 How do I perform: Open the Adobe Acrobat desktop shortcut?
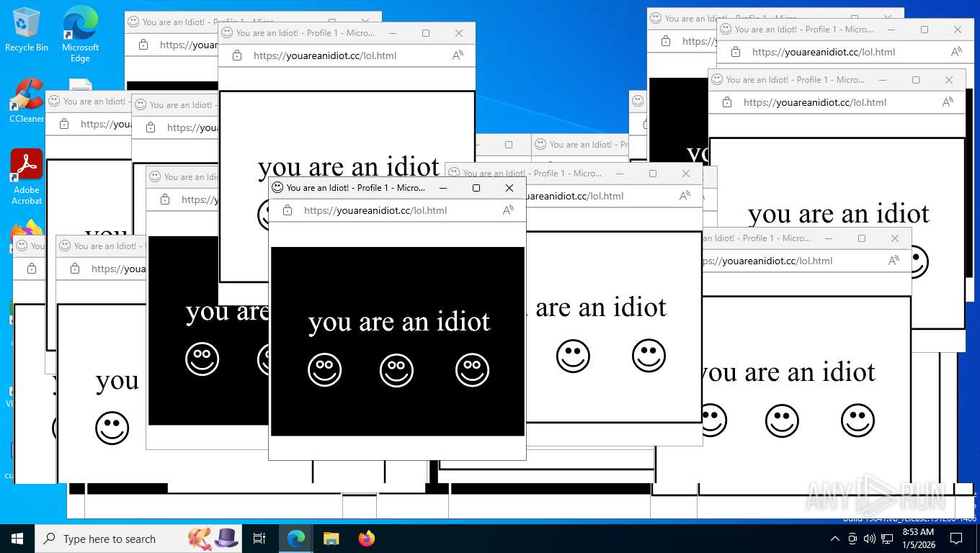pos(27,177)
